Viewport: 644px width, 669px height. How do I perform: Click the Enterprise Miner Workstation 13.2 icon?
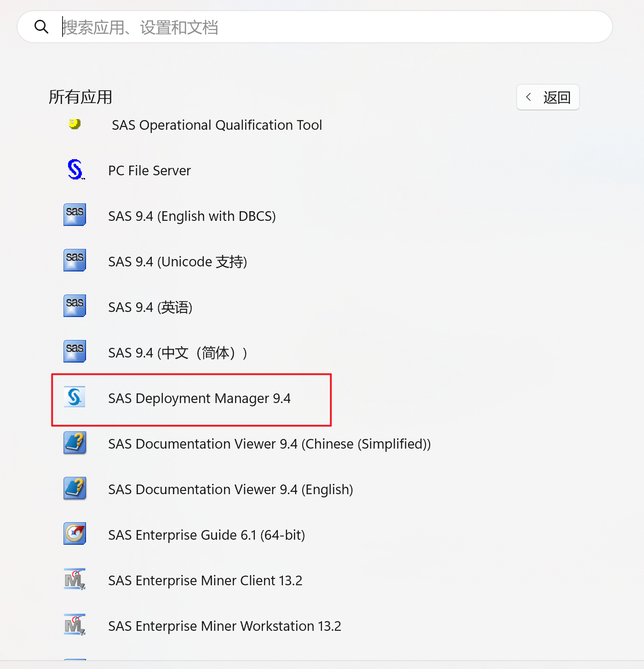pyautogui.click(x=75, y=625)
